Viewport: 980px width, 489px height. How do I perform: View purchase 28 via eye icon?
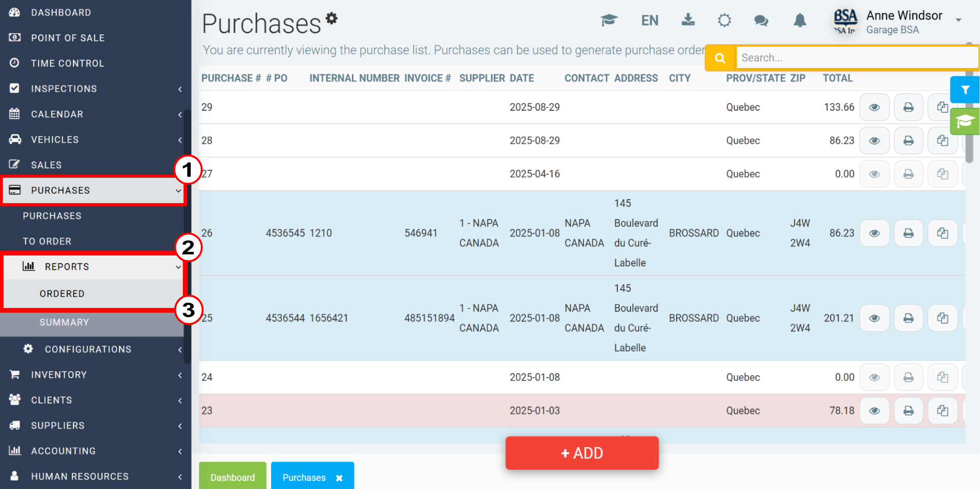click(874, 141)
